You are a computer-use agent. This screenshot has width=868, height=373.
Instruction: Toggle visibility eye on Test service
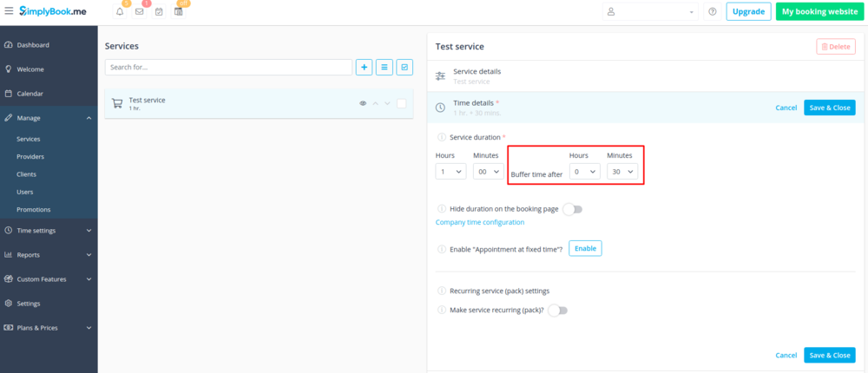pos(363,103)
